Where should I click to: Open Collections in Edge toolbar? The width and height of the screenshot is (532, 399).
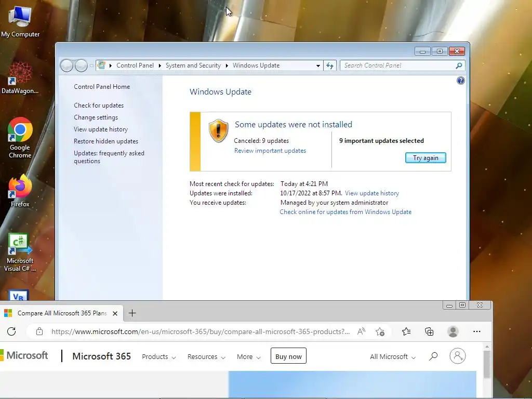click(x=429, y=331)
